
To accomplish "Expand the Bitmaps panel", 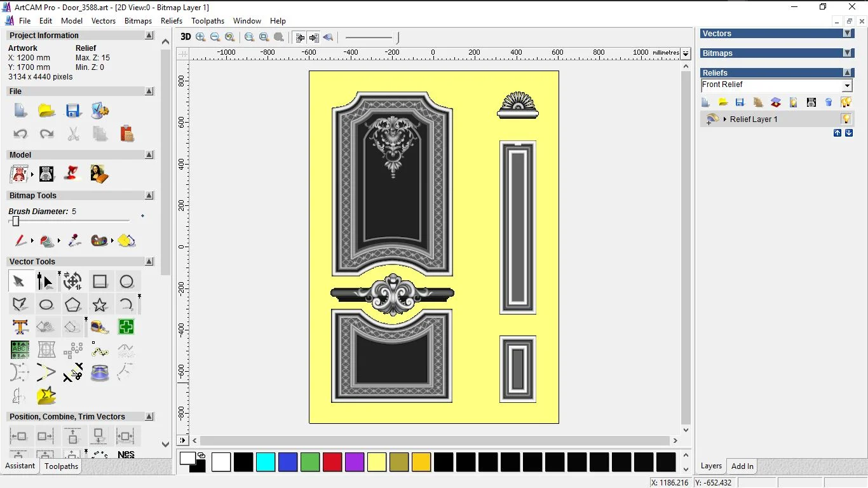I will (x=847, y=53).
